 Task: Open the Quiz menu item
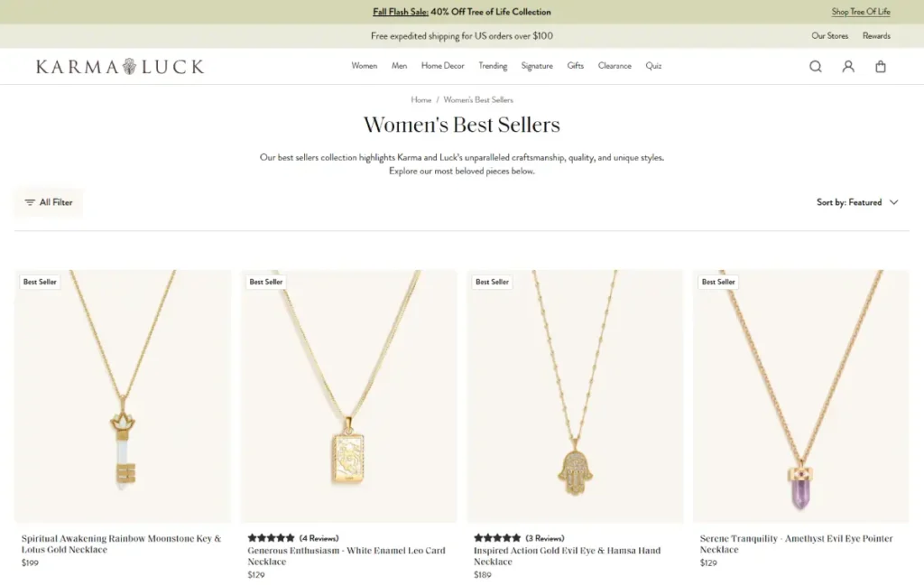653,66
